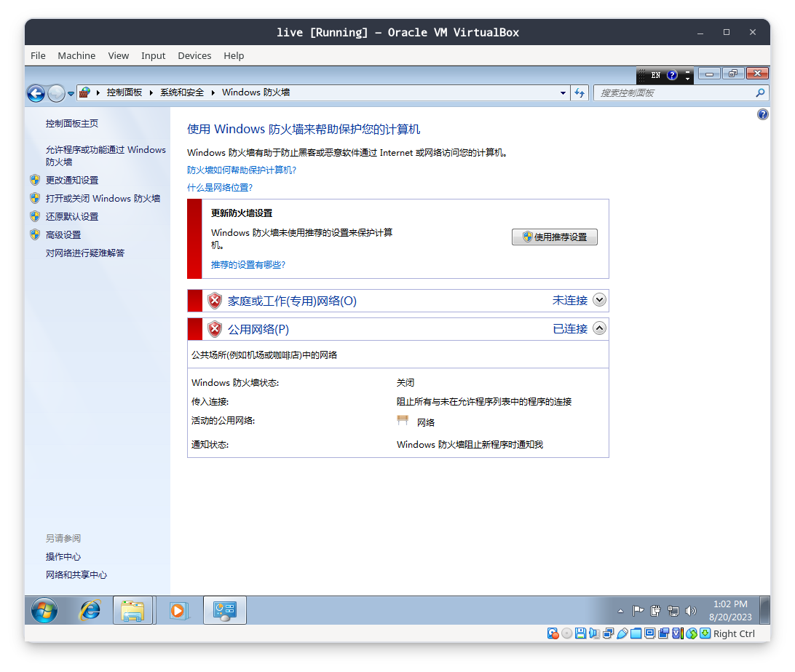795x672 pixels.
Task: Click the Control Panel icon in address bar
Action: coord(84,92)
